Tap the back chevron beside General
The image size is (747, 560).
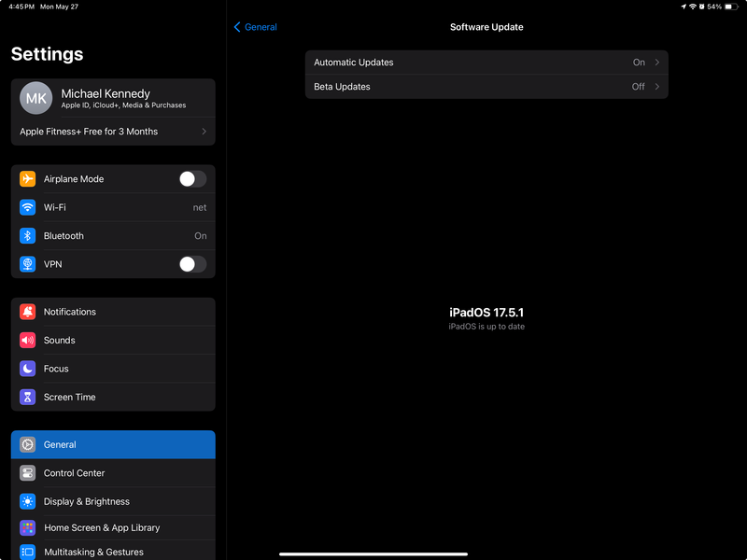pos(237,27)
